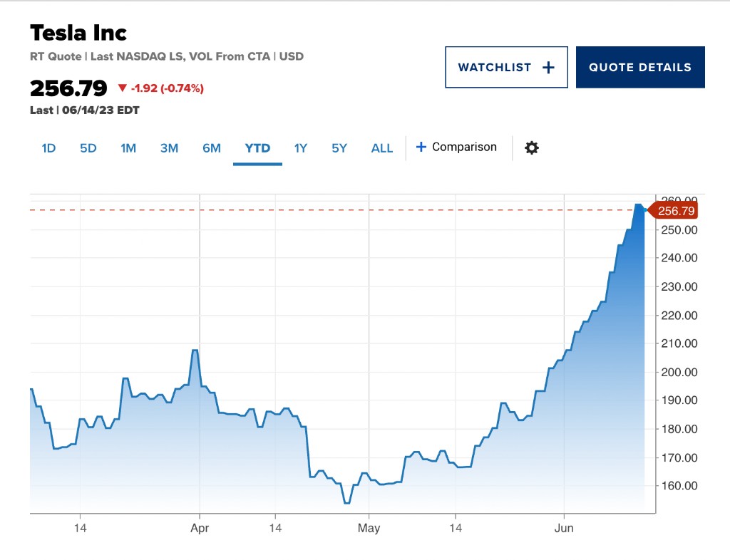Open chart settings gear icon
The image size is (730, 560).
(532, 148)
